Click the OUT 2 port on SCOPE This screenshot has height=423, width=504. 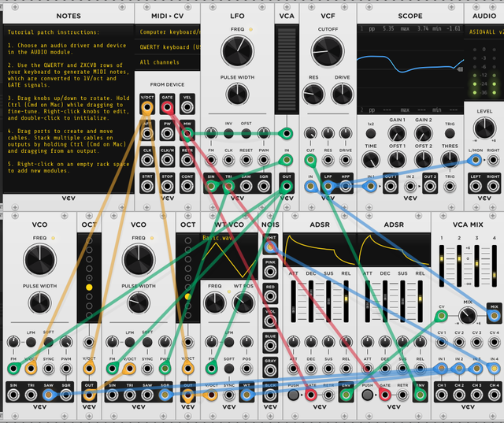point(430,186)
